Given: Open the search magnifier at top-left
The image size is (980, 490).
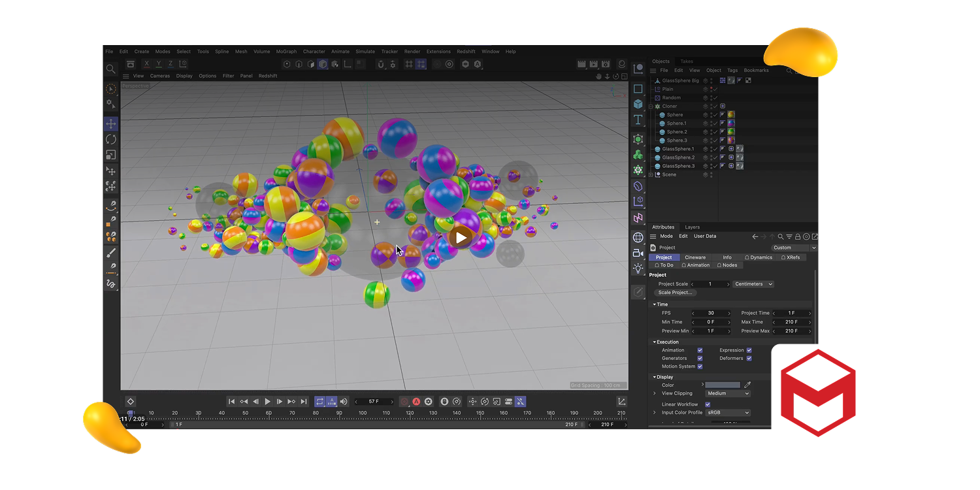Looking at the screenshot, I should (111, 69).
